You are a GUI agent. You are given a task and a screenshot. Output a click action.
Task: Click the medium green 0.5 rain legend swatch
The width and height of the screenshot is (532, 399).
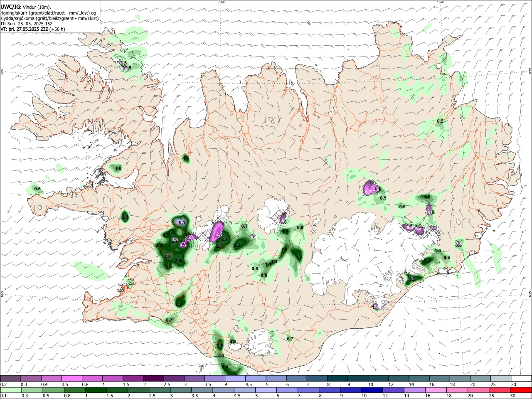click(x=53, y=390)
